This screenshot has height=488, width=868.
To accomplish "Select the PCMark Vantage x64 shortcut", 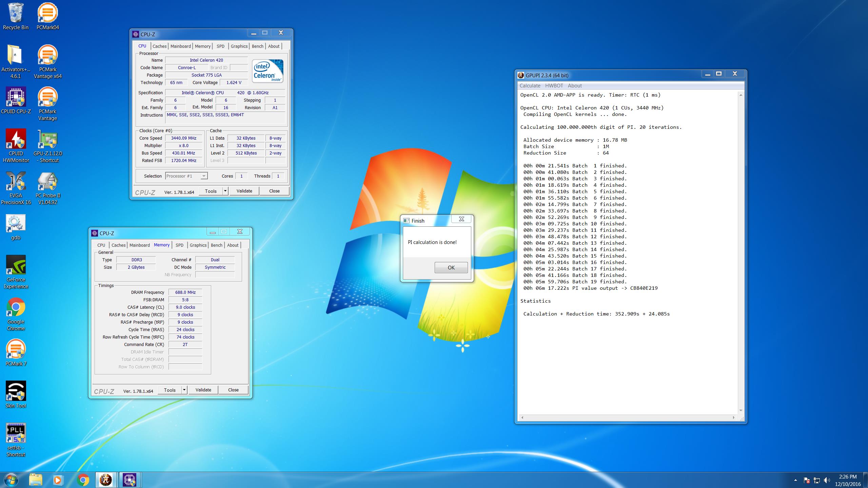I will [x=47, y=62].
